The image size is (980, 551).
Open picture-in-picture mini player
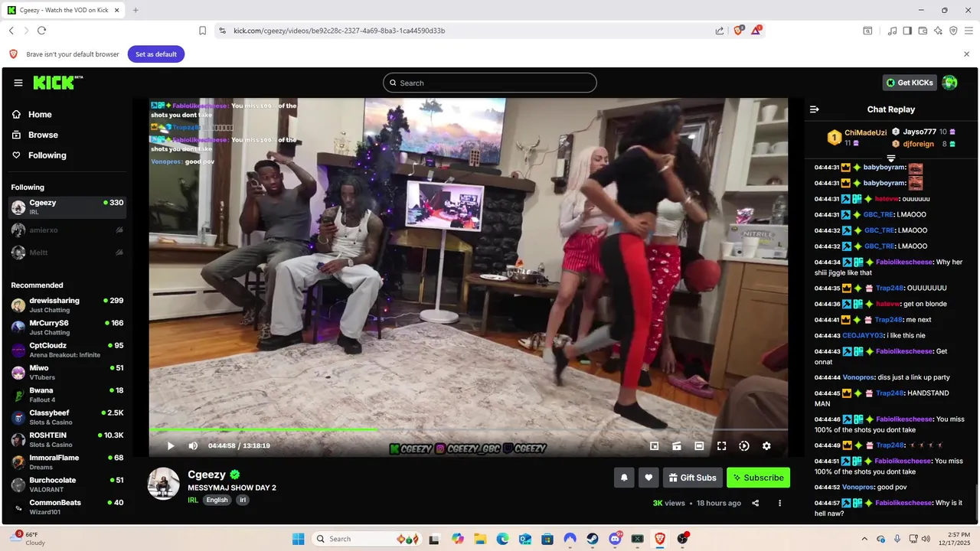click(x=655, y=446)
